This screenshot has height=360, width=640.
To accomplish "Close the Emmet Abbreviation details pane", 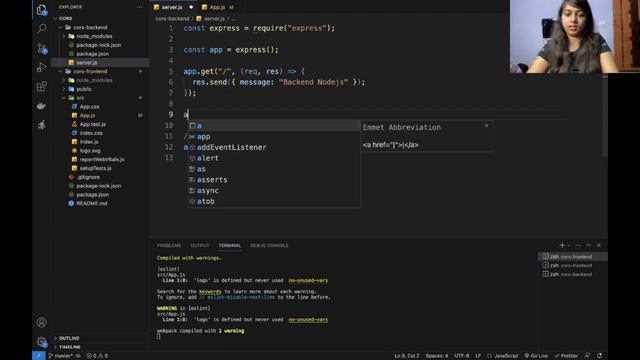I will click(486, 126).
